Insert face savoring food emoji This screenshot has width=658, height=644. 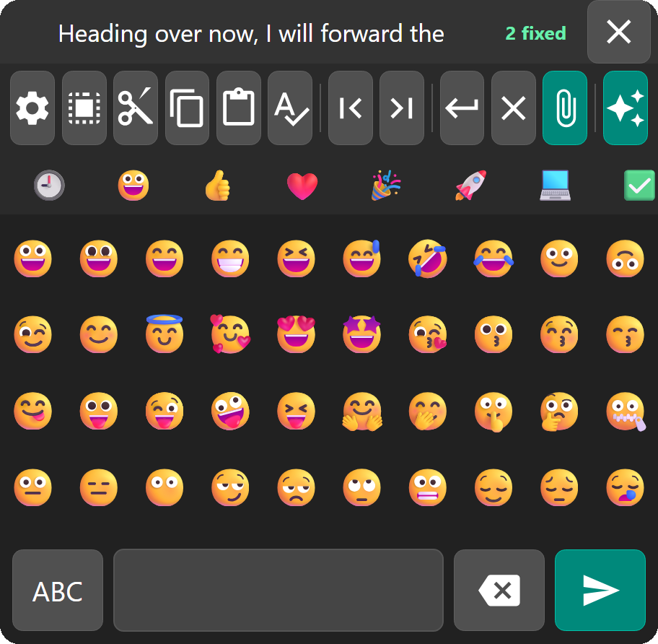32,411
